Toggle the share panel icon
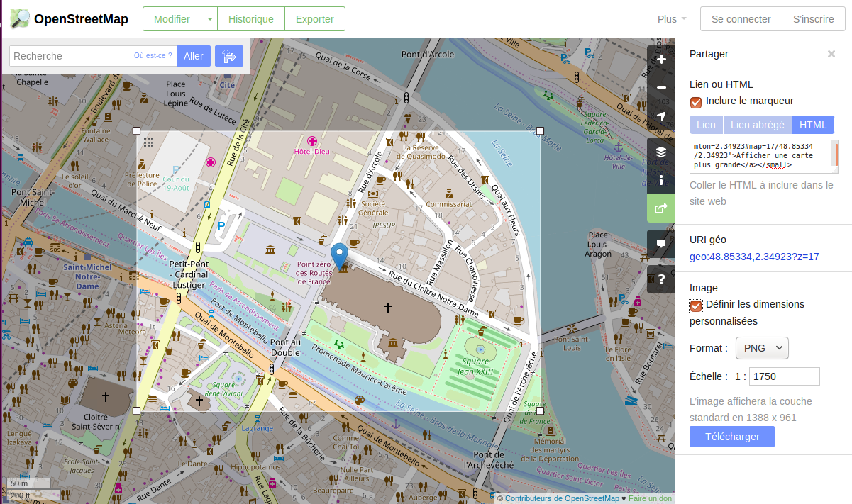The image size is (852, 504). (x=661, y=208)
